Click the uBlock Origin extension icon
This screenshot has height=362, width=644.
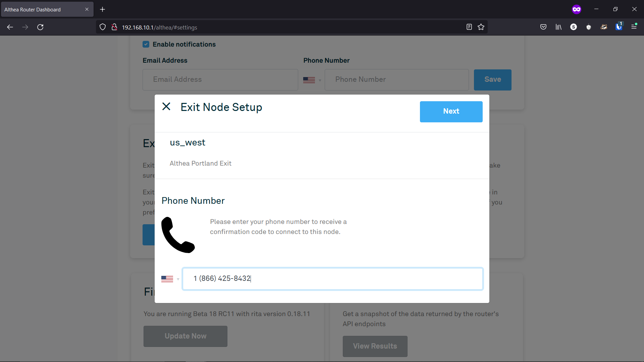589,27
